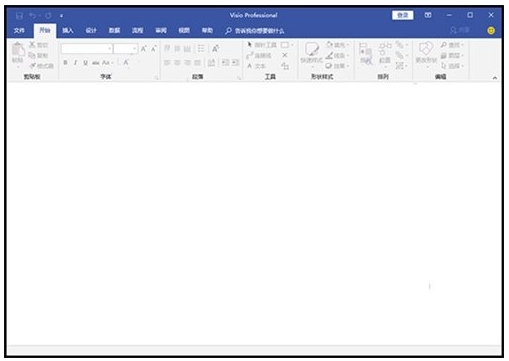Click the 共享 (Share) button
This screenshot has height=361, width=509.
tap(460, 30)
